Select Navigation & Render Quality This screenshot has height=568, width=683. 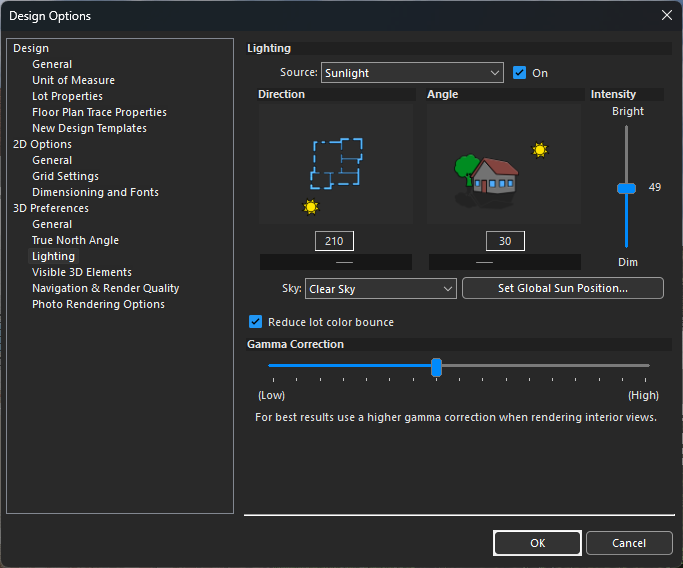click(x=105, y=288)
